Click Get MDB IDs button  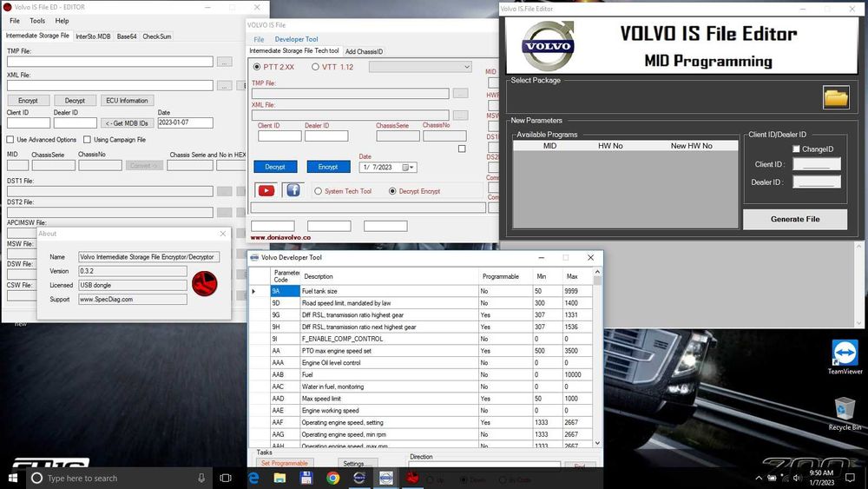pyautogui.click(x=126, y=123)
